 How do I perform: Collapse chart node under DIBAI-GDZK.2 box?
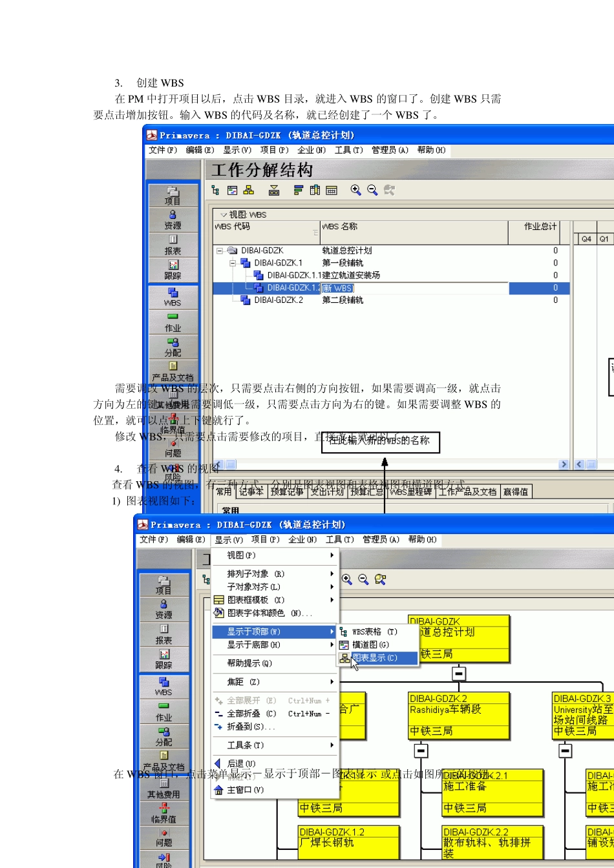click(421, 751)
